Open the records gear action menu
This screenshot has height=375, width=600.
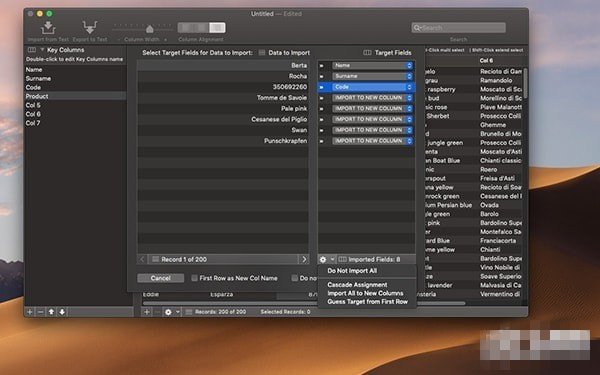click(x=168, y=312)
